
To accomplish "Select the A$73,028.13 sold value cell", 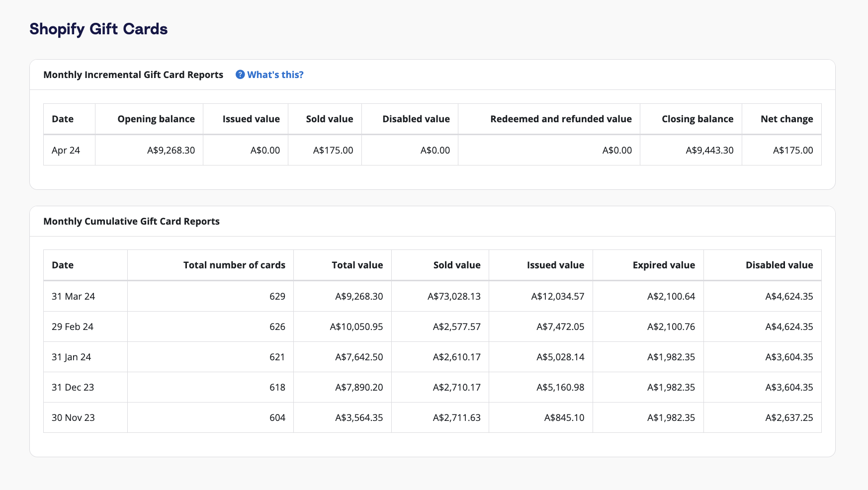I will [440, 296].
